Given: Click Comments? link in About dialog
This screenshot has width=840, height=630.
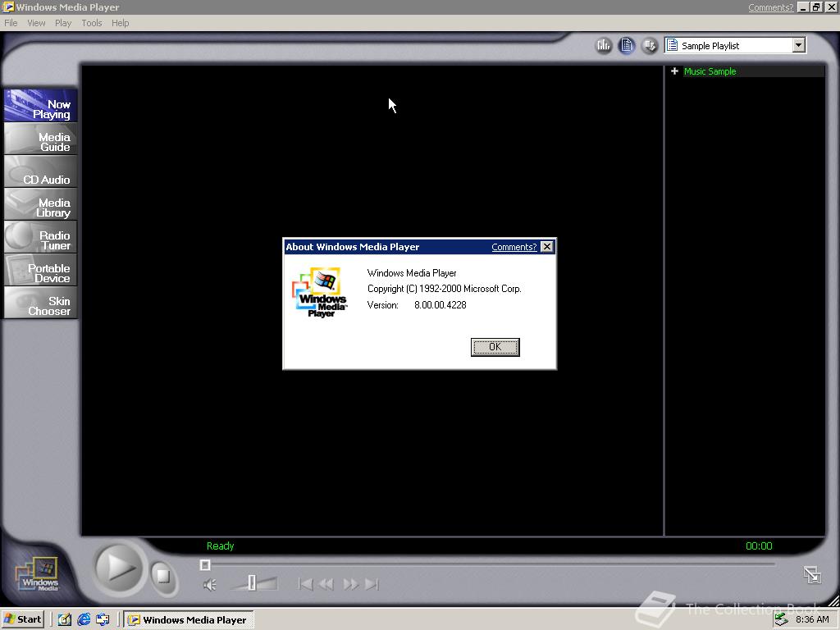Looking at the screenshot, I should tap(514, 247).
